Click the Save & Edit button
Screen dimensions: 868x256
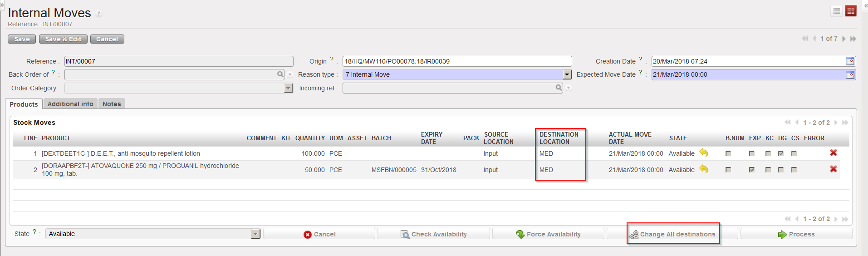[63, 39]
